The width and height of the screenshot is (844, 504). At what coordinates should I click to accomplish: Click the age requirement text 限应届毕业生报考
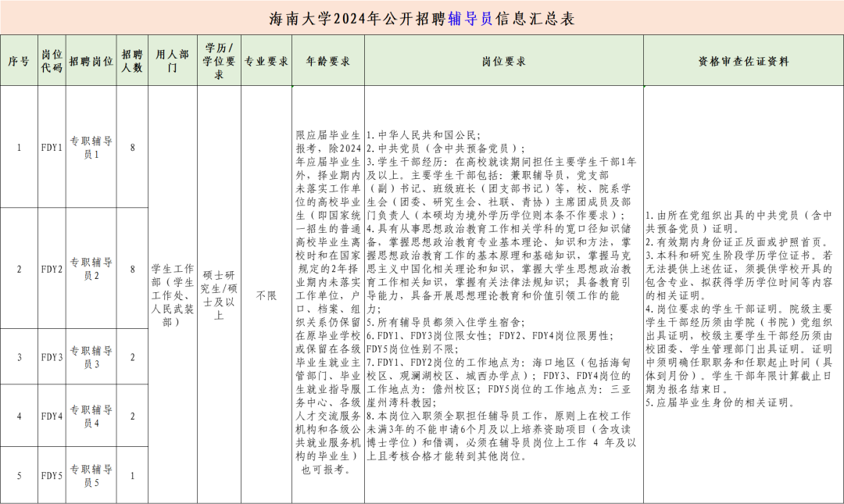point(328,141)
